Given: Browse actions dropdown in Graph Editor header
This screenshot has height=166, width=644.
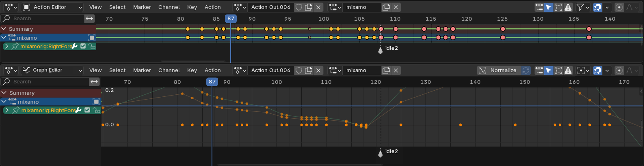Looking at the screenshot, I should point(240,70).
